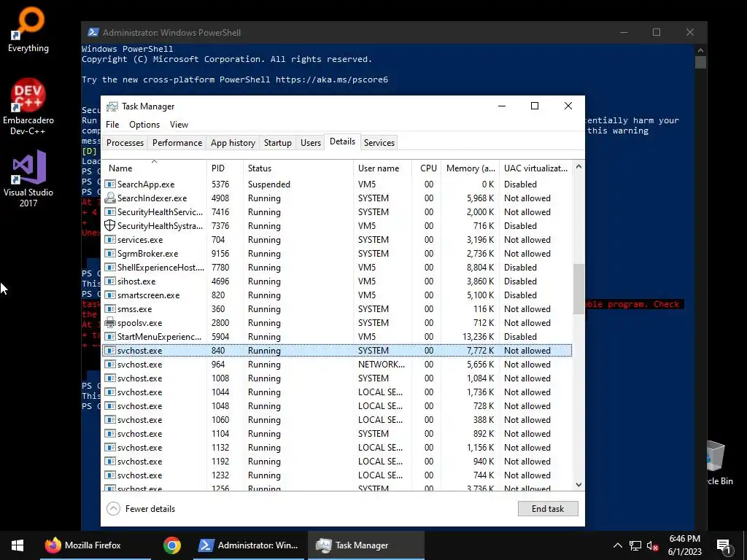Switch to the App history tab
The image size is (747, 560).
click(233, 143)
